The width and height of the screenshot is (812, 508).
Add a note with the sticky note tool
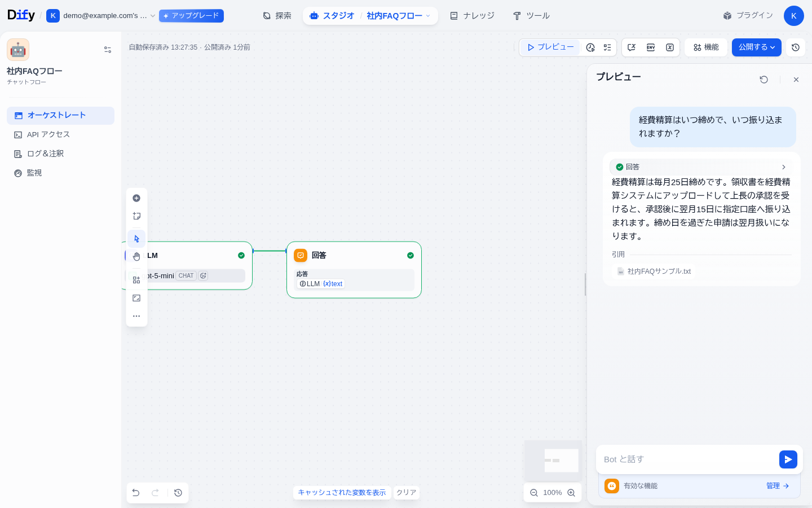[x=136, y=216]
